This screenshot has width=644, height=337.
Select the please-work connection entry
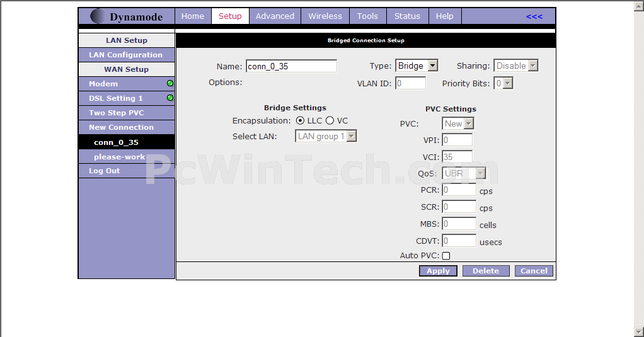[127, 156]
